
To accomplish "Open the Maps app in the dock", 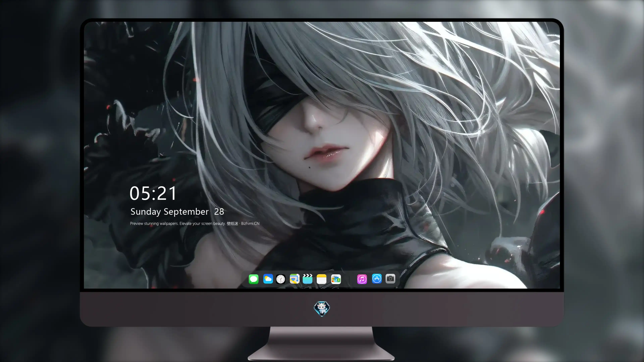I will 294,279.
